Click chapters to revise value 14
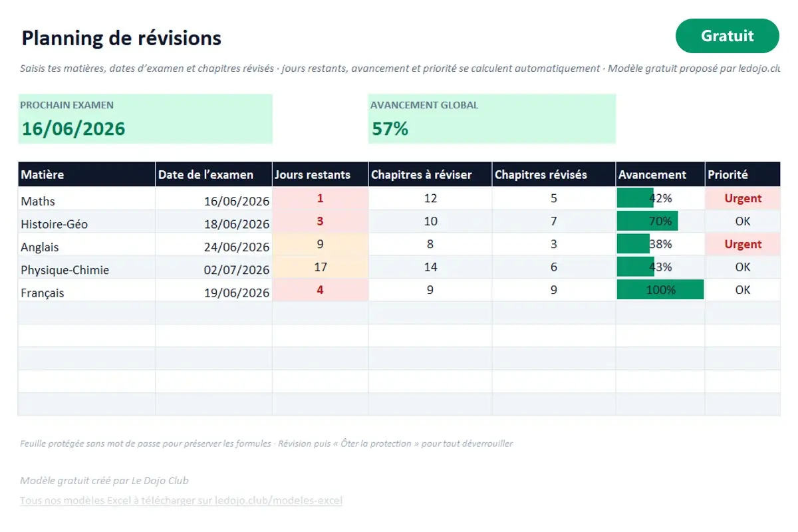The height and width of the screenshot is (532, 798). pos(430,268)
